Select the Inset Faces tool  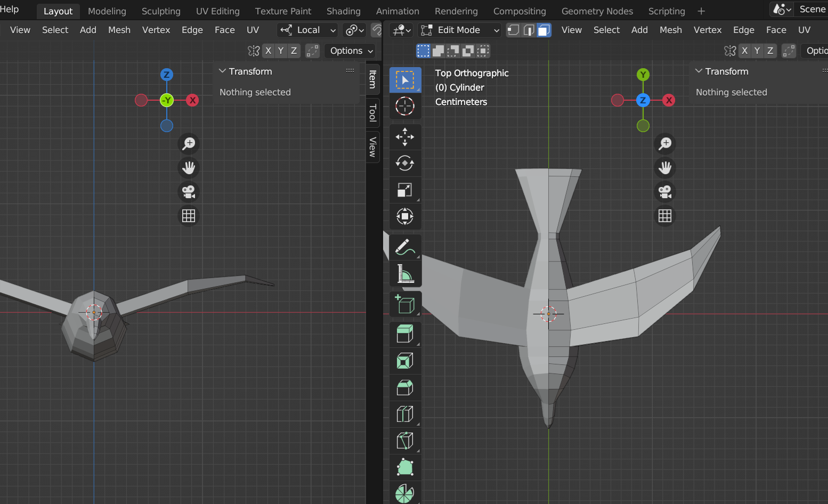[x=405, y=361]
